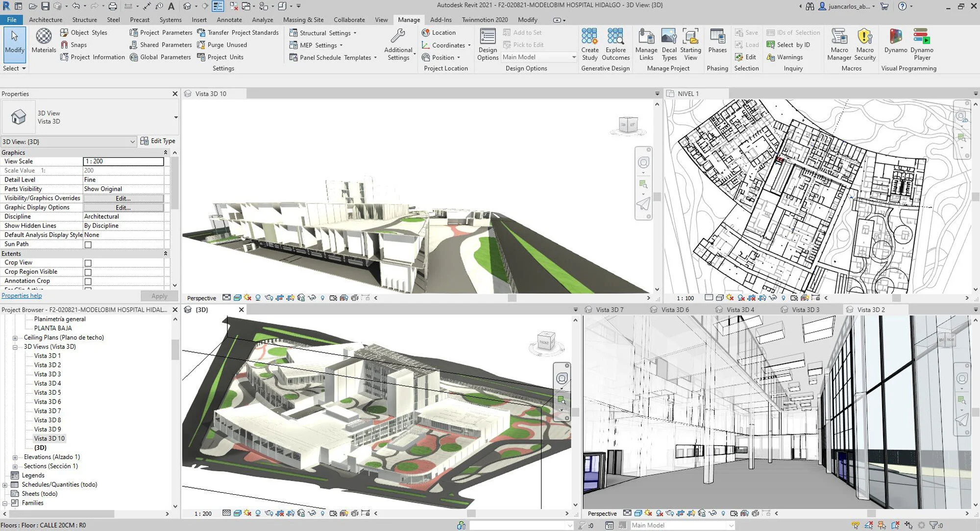The image size is (980, 531).
Task: Open the Materials editor
Action: point(43,42)
